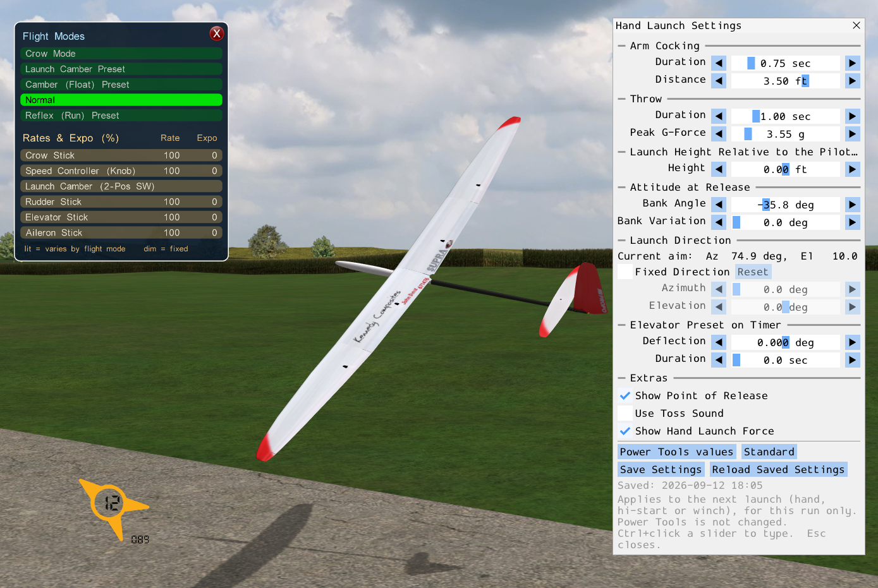Select the Speed Controller (Knob) row
The height and width of the screenshot is (588, 878).
121,171
